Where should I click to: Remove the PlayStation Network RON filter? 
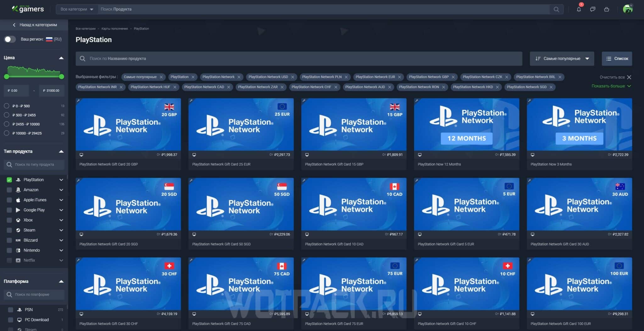click(443, 87)
